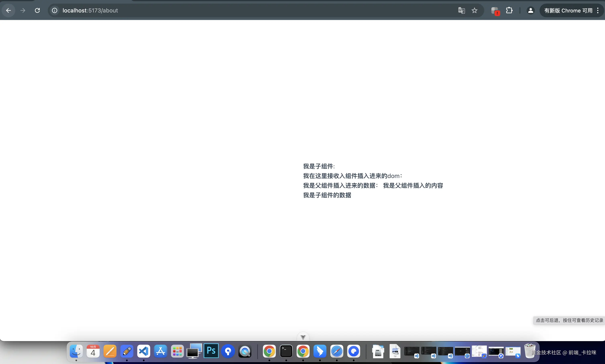Viewport: 605px width, 364px height.
Task: Open Chrome three-dot menu
Action: 598,11
